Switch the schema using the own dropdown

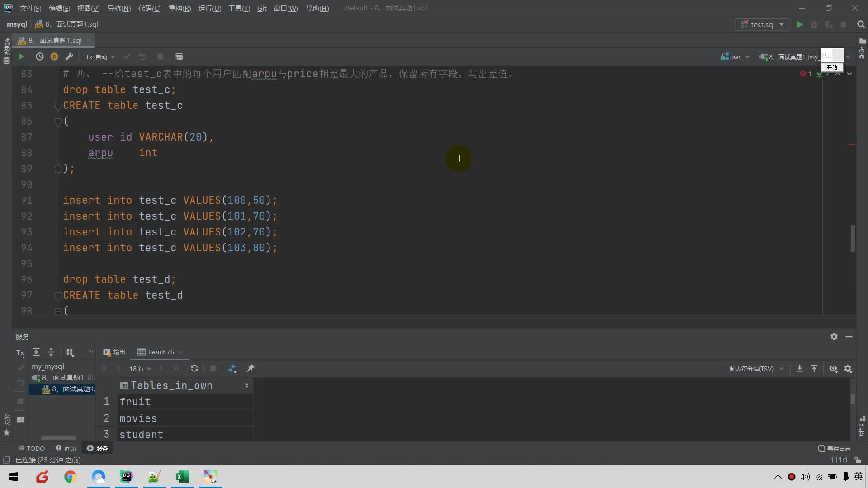(735, 57)
